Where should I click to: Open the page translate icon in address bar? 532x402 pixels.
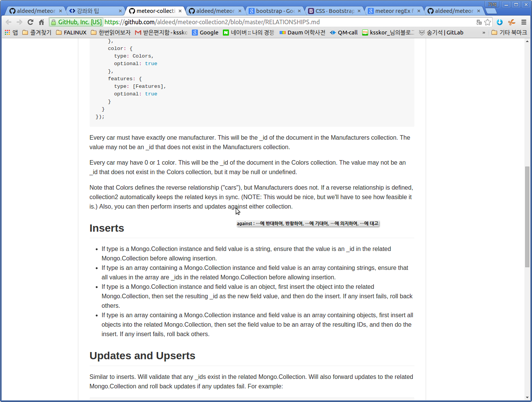[479, 22]
